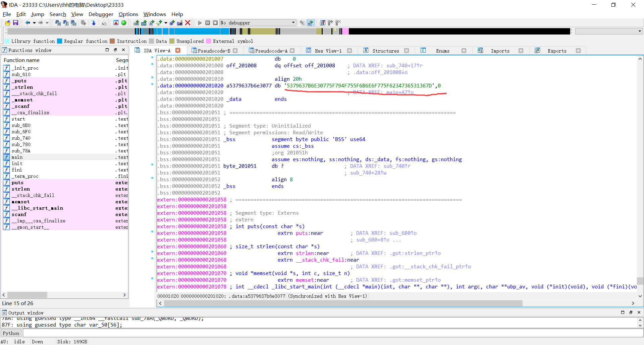Open the back-arrow history dropdown

click(34, 23)
